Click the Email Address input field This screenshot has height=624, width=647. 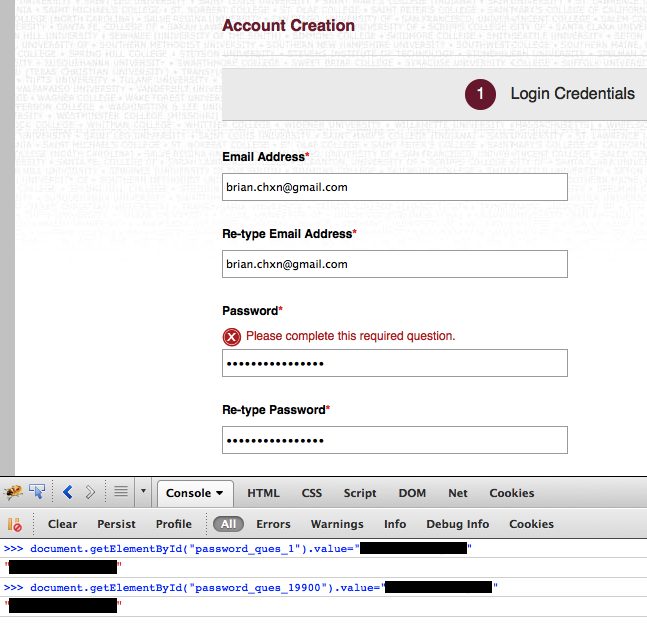(x=395, y=187)
